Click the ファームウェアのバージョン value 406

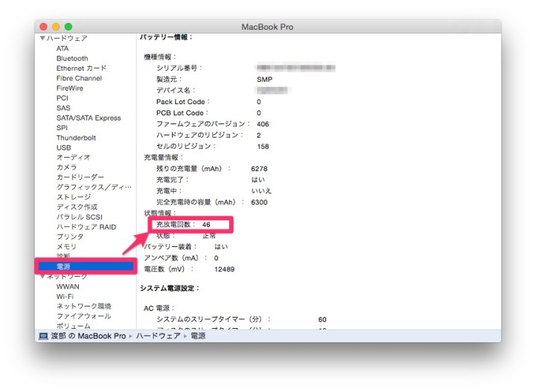pos(263,124)
